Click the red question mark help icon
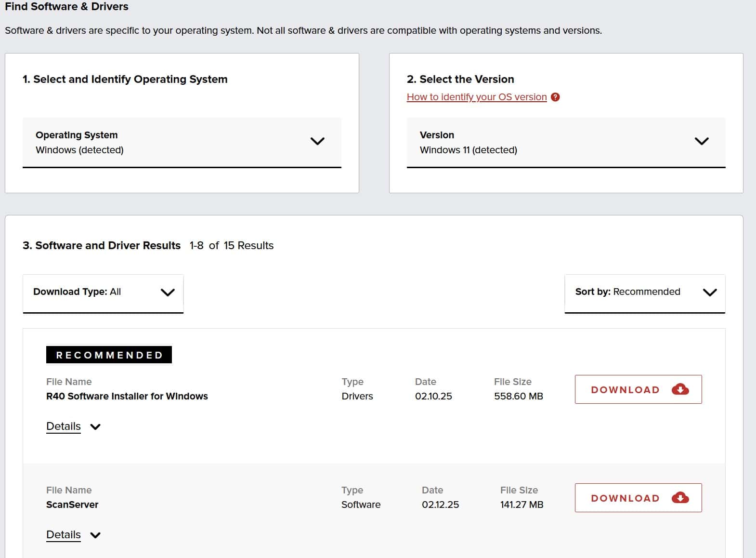This screenshot has width=756, height=558. pos(555,97)
